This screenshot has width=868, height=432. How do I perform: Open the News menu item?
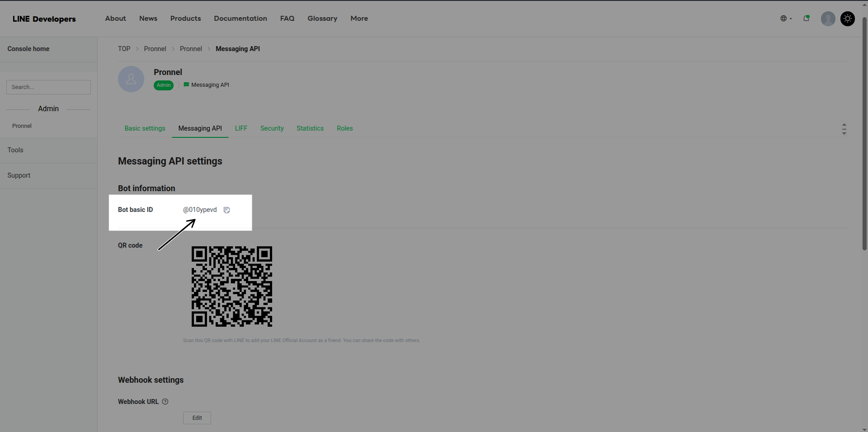(148, 19)
